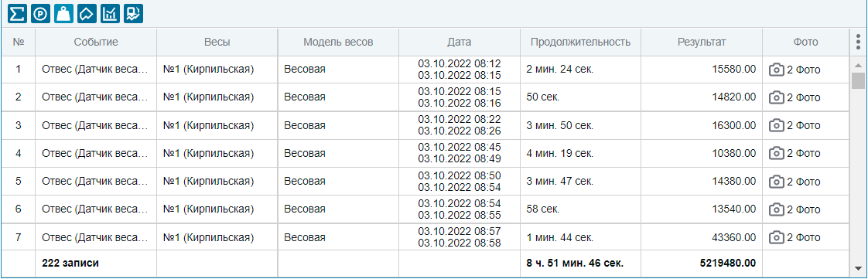Open camera photo icon in row 1
The image size is (868, 279).
(777, 70)
